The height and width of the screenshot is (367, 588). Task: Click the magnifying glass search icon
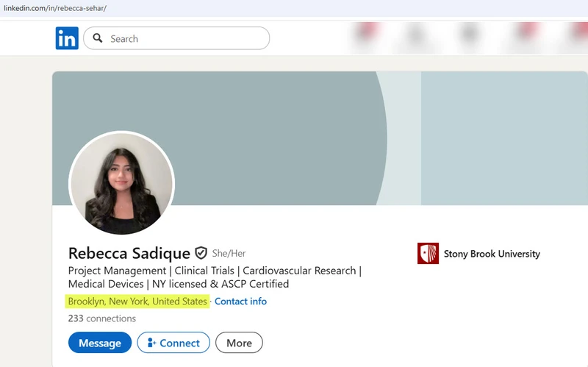pos(98,38)
